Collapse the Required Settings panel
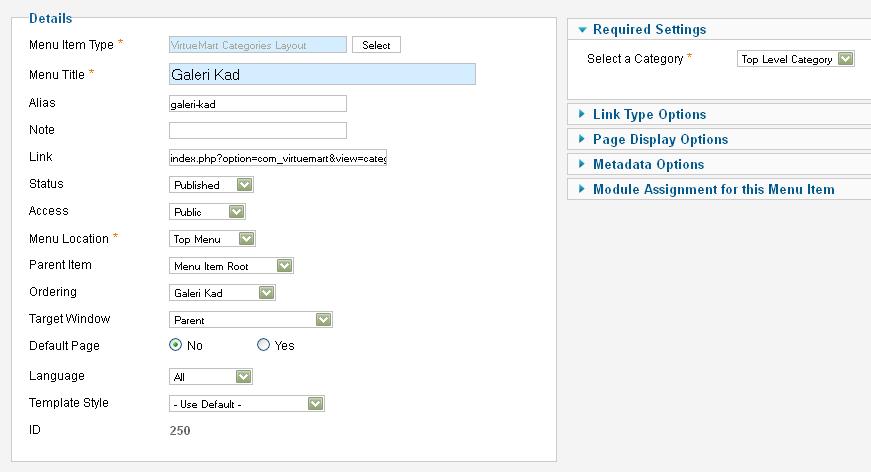This screenshot has height=472, width=871. tap(649, 29)
